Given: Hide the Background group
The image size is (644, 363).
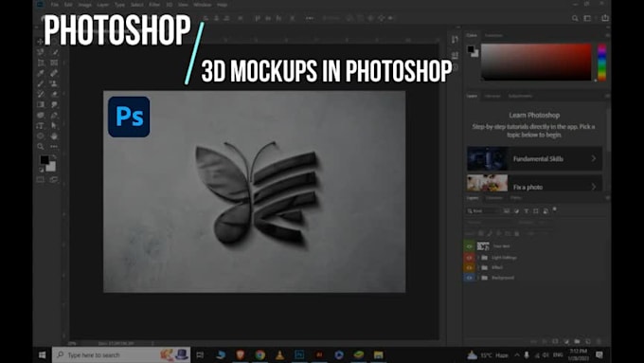Looking at the screenshot, I should (x=470, y=278).
